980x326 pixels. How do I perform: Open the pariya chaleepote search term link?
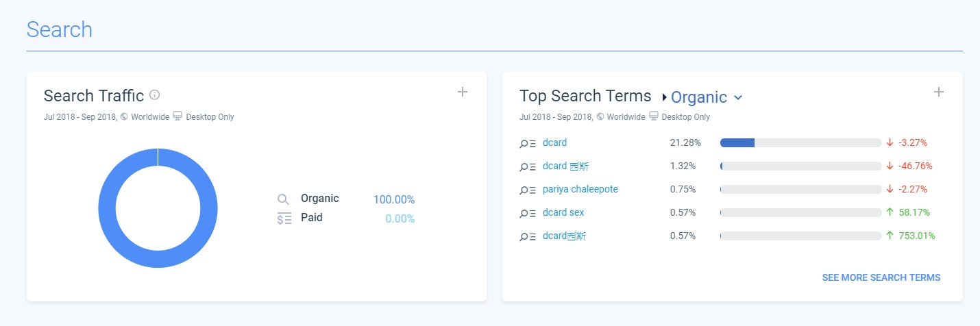pyautogui.click(x=580, y=189)
